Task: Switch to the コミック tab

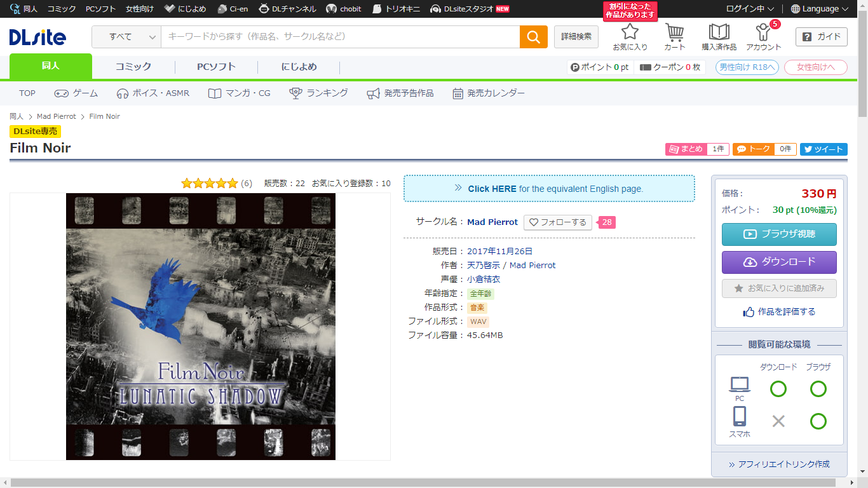Action: click(x=133, y=67)
